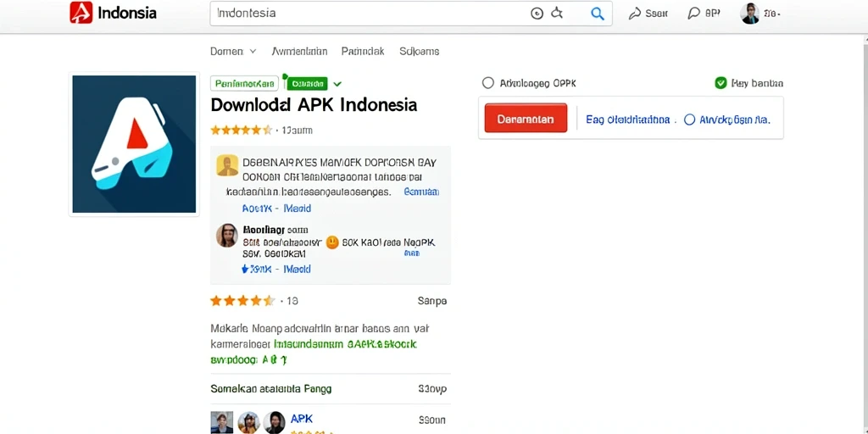Click the five-star rating under the title
Screen dimensions: 868x434
coord(242,131)
